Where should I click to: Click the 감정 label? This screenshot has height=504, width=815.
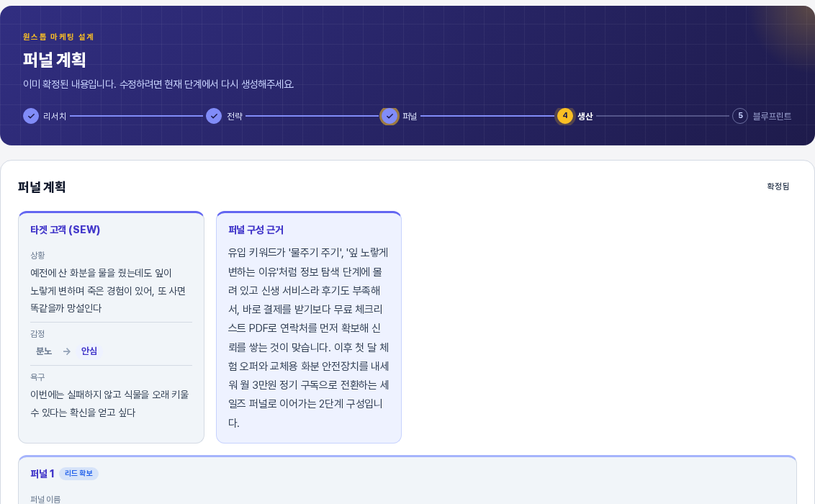click(37, 333)
